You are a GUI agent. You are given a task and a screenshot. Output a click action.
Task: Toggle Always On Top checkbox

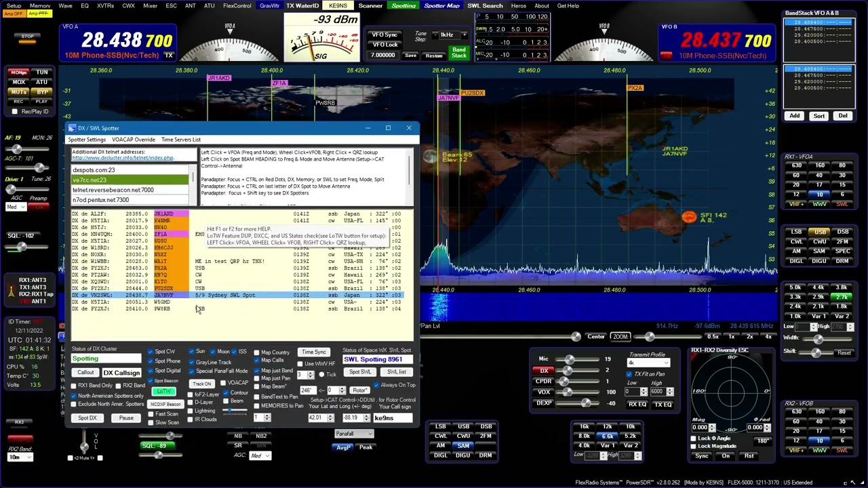tap(377, 385)
